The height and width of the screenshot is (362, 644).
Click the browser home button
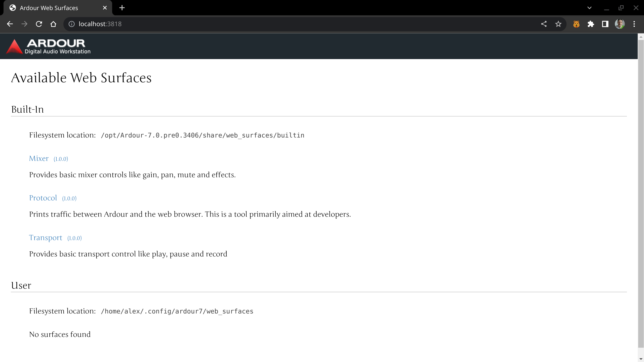point(53,24)
